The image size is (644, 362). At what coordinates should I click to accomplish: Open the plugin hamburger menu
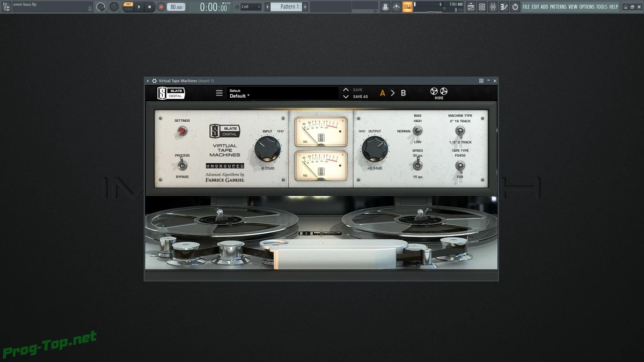click(x=219, y=93)
